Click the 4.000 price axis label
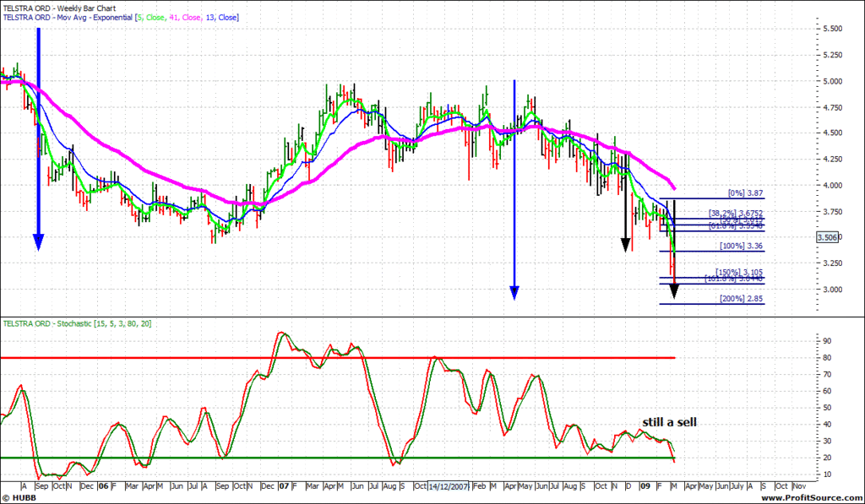This screenshot has height=504, width=865. pos(832,185)
